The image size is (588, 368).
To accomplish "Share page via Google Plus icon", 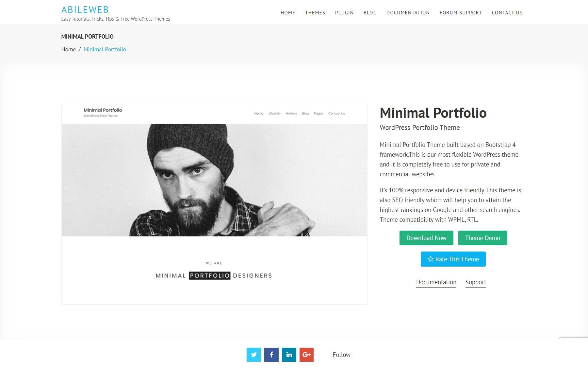I will [306, 355].
